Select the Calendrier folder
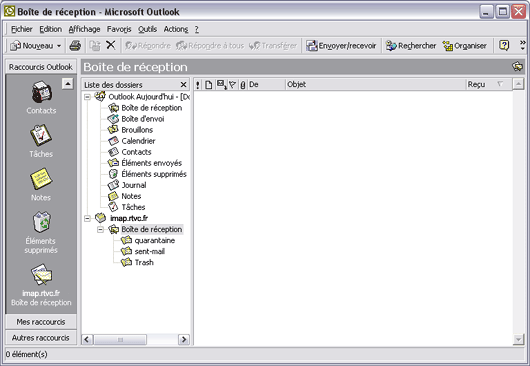This screenshot has height=366, width=530. coord(132,141)
